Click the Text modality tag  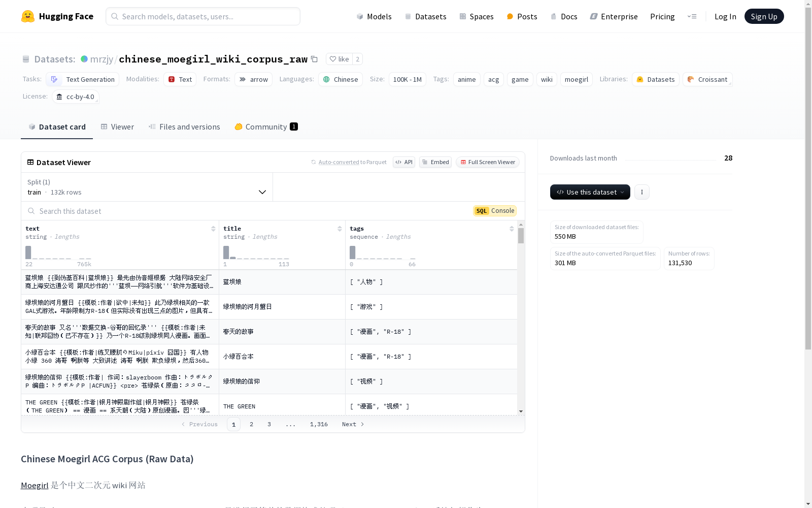point(180,79)
